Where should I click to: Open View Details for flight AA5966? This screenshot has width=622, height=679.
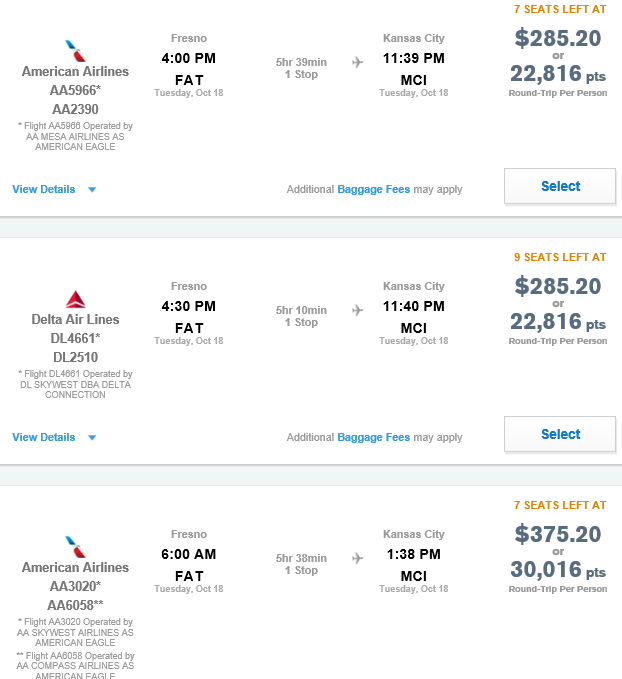click(x=43, y=189)
